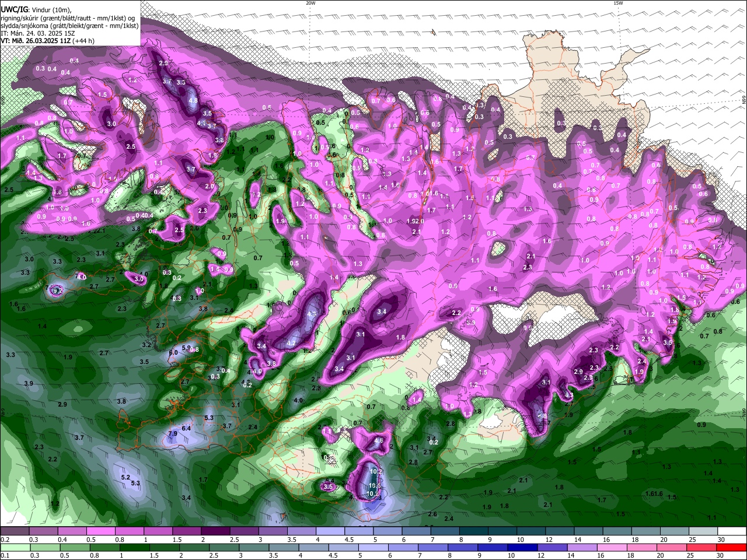Viewport: 747px width, 560px height.
Task: Click the 7.9 precipitation value on the map
Action: (x=173, y=434)
